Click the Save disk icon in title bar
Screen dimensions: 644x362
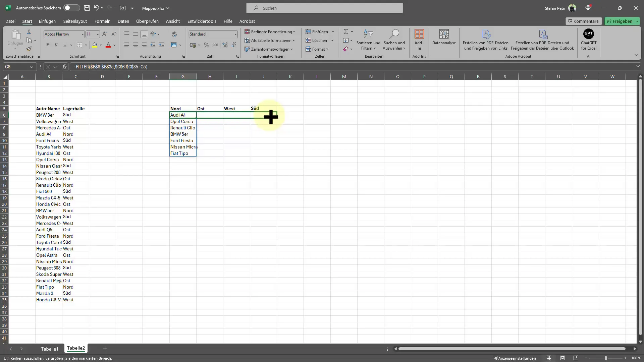tap(87, 8)
